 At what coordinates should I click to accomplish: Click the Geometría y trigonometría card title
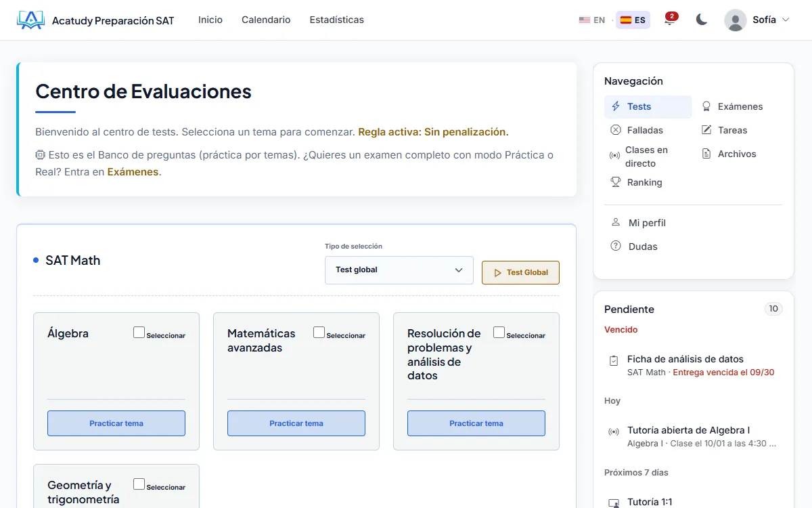[x=83, y=492]
